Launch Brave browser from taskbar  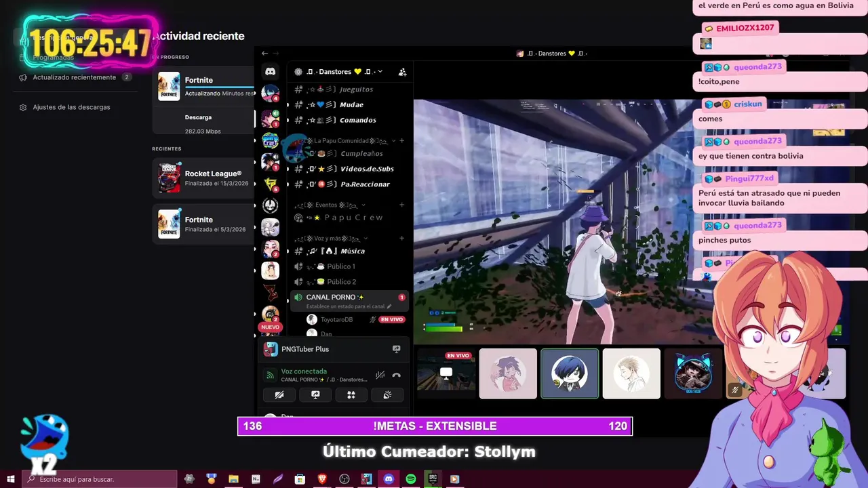click(321, 479)
